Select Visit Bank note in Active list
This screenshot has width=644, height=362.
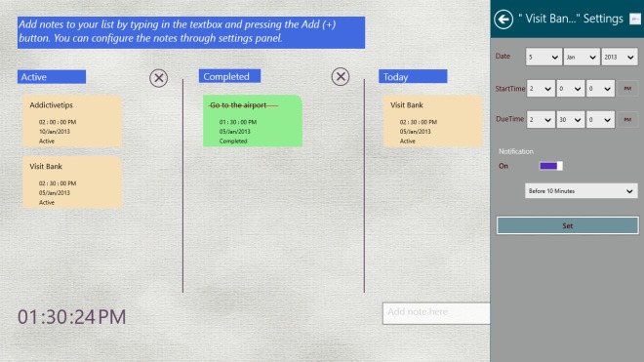pyautogui.click(x=72, y=182)
